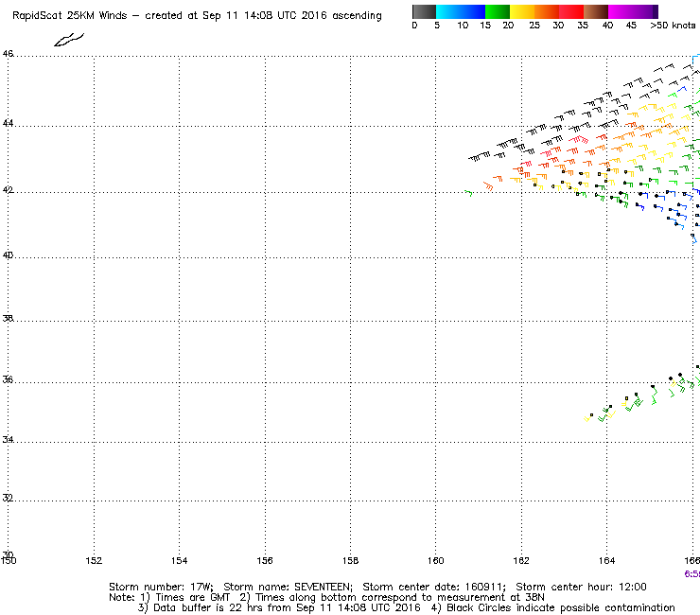Click the '>50 knots' legend label
Image resolution: width=700 pixels, height=615 pixels.
coord(673,26)
